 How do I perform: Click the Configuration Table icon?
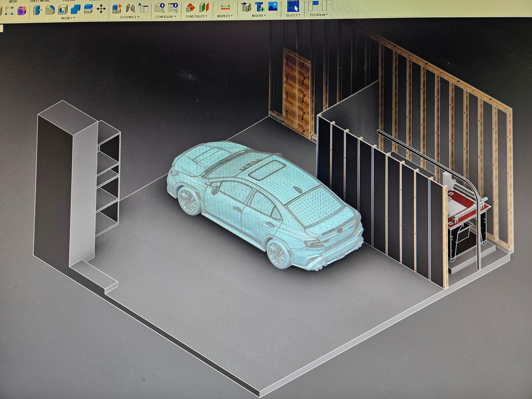click(173, 7)
